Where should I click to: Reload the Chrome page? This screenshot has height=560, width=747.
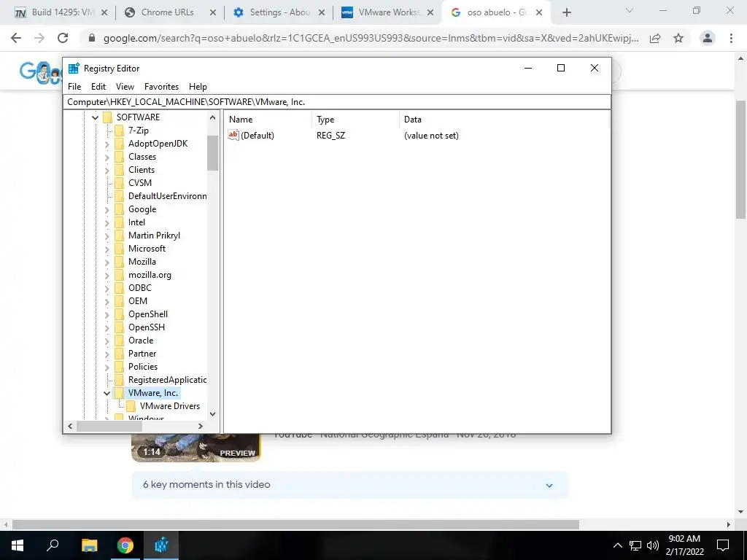(63, 38)
